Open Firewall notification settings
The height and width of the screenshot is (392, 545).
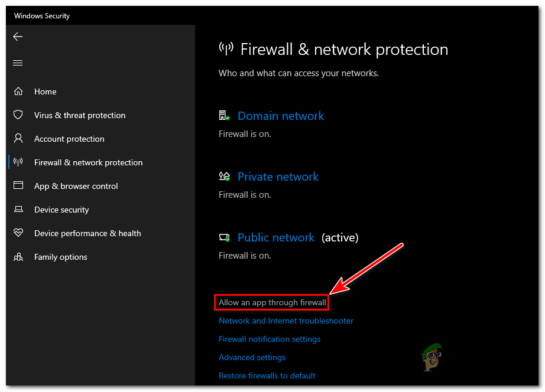(x=270, y=339)
